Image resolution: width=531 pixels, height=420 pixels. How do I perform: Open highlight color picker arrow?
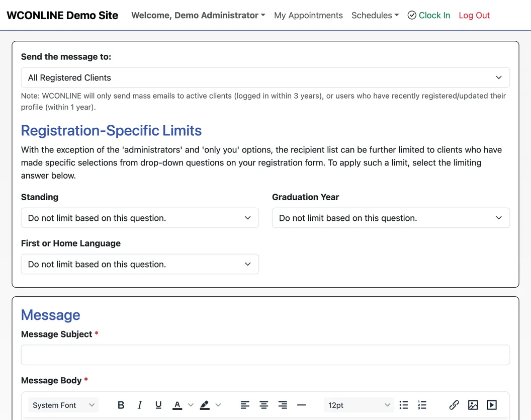coord(218,405)
